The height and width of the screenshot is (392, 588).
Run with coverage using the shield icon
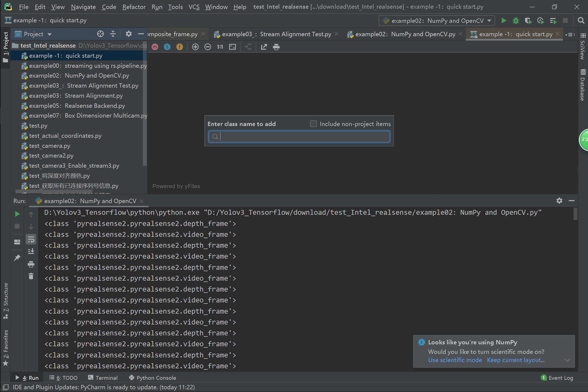(x=528, y=20)
